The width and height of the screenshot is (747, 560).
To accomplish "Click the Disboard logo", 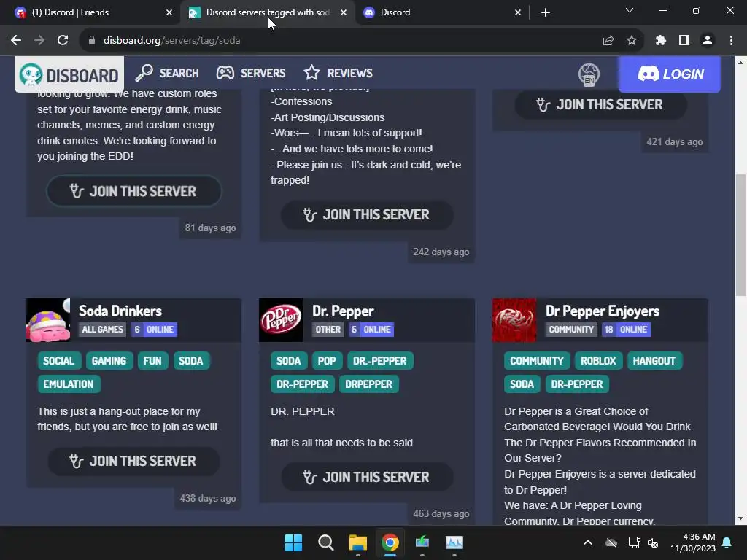I will (x=69, y=74).
